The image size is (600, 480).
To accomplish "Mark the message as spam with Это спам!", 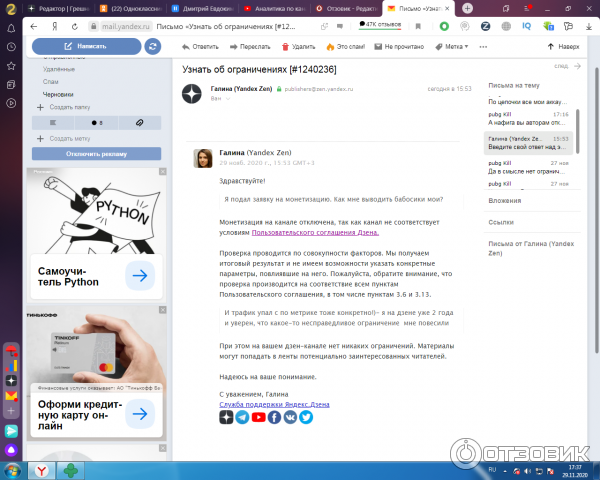I will [x=346, y=47].
